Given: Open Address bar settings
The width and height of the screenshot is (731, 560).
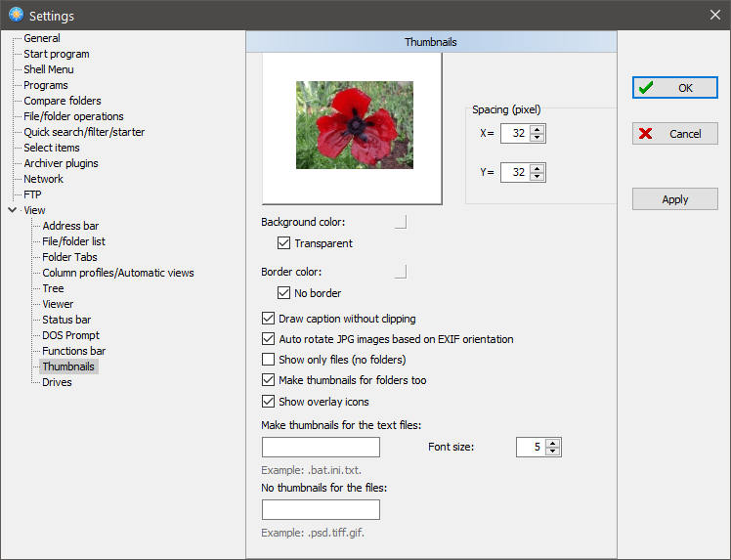Looking at the screenshot, I should (70, 226).
